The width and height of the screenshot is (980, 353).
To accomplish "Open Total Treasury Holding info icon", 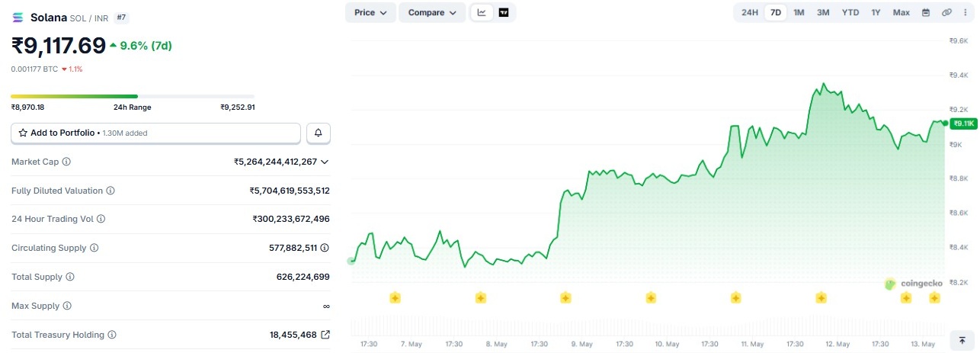I will point(112,335).
